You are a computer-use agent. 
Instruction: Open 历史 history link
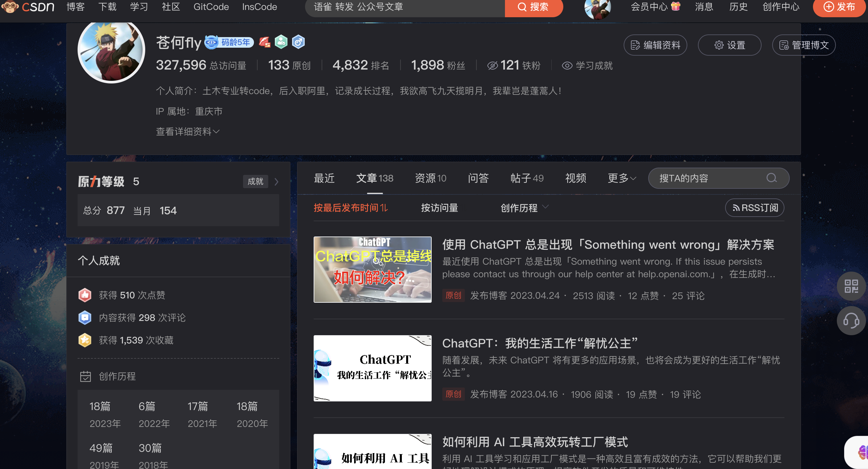(x=738, y=7)
